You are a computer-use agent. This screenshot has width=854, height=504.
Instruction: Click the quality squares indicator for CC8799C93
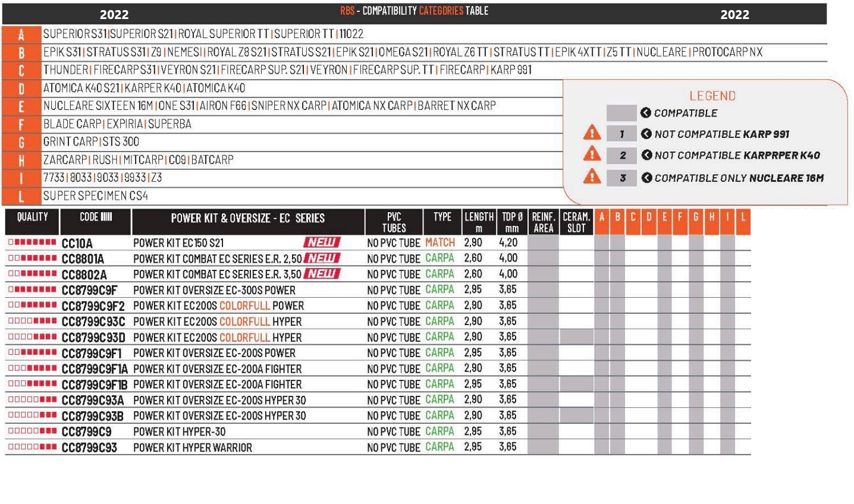(33, 447)
